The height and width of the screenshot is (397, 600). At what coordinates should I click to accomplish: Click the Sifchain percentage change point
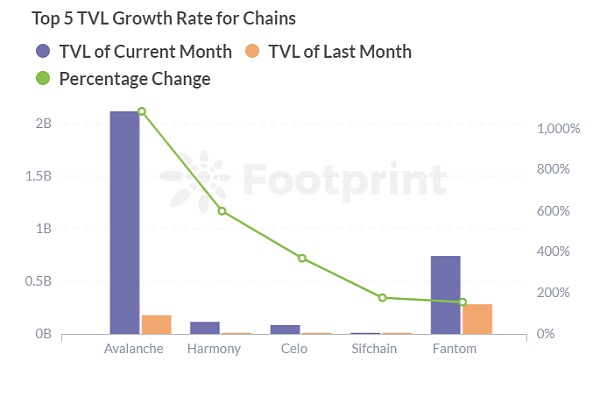382,297
